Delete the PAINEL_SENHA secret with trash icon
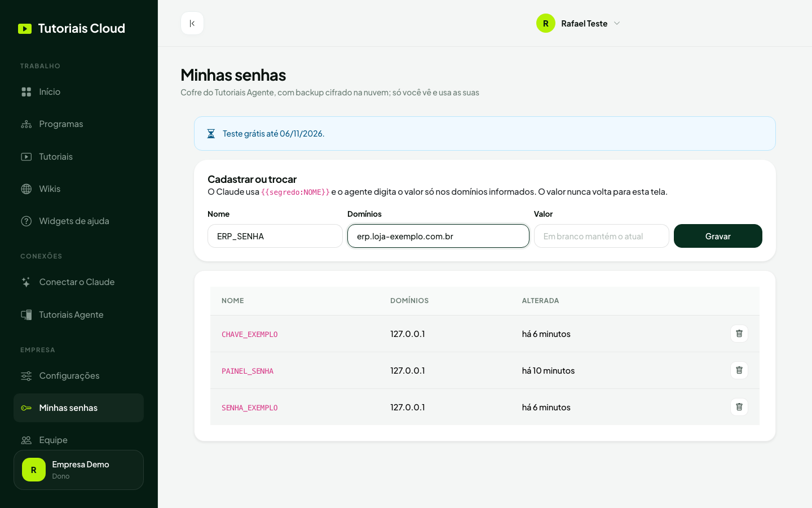This screenshot has width=812, height=508. point(739,370)
